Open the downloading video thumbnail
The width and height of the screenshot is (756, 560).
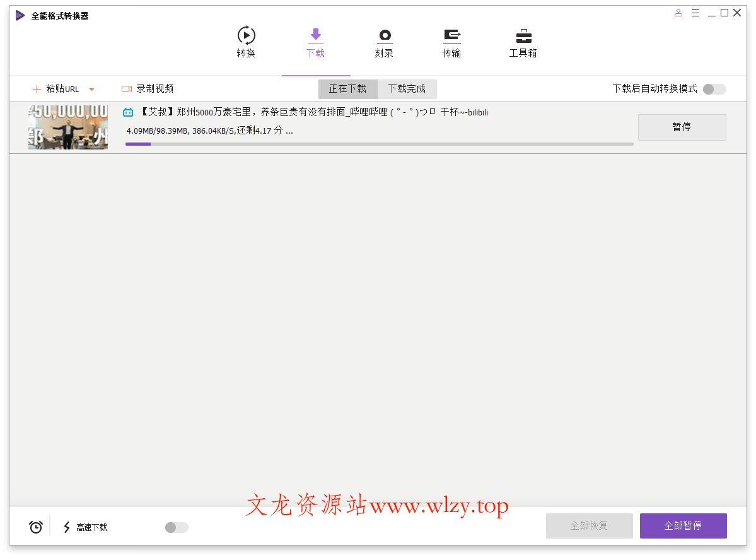[67, 127]
